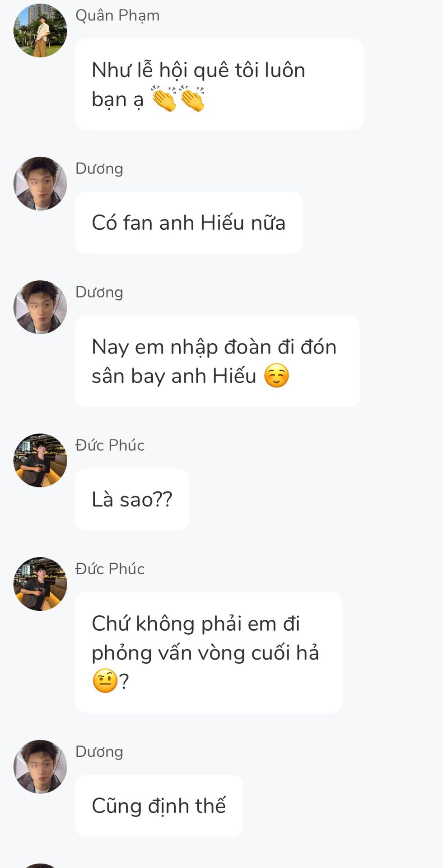The image size is (443, 868).
Task: Click the clapping hands emoji in Quân Phạm's message
Action: tap(178, 99)
